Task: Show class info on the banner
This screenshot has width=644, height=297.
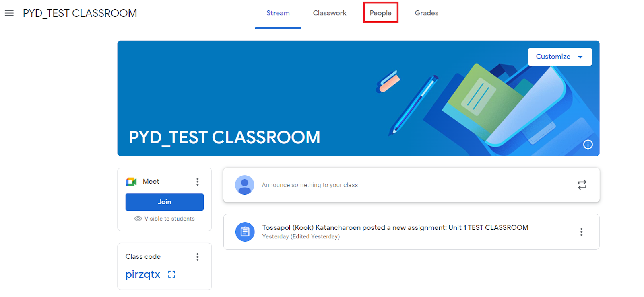Action: 588,145
